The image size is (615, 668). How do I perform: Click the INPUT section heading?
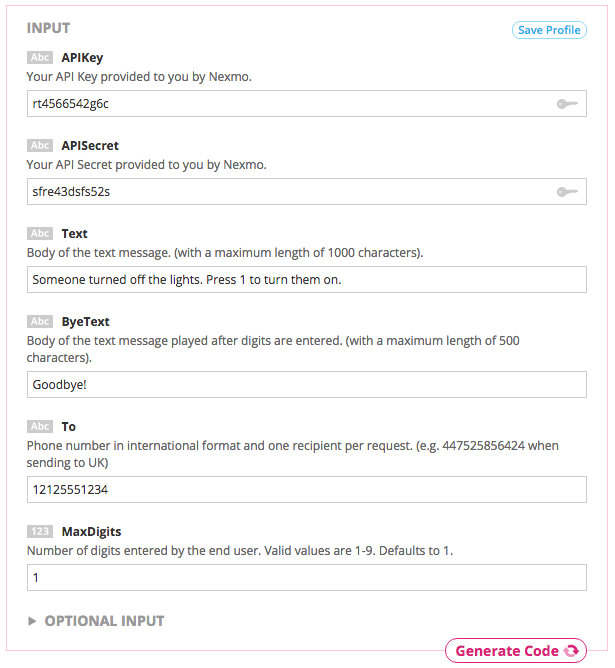pyautogui.click(x=49, y=28)
